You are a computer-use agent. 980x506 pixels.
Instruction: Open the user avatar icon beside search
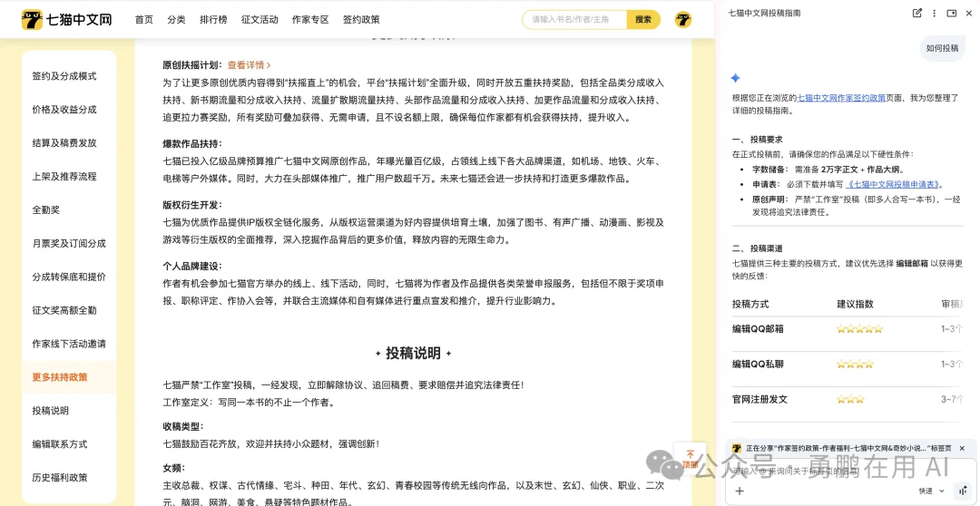683,19
